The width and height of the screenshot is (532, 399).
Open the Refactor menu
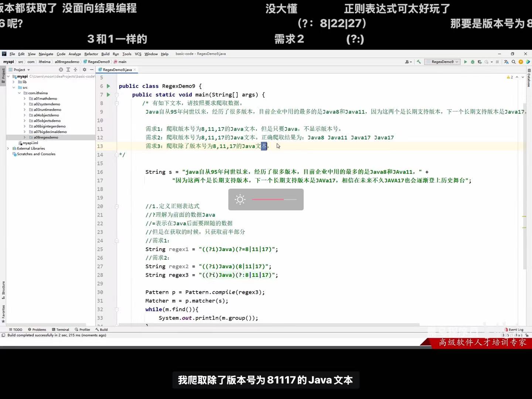(x=91, y=54)
